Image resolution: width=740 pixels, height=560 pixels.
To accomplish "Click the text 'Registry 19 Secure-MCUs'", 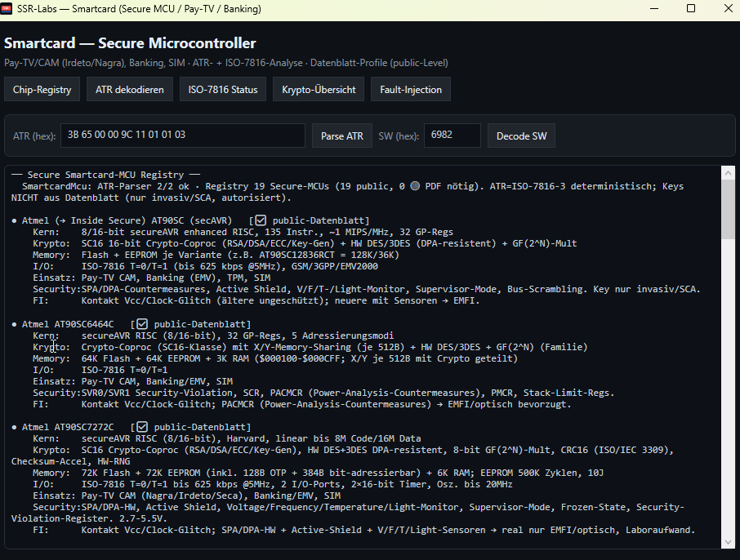I will tap(267, 186).
